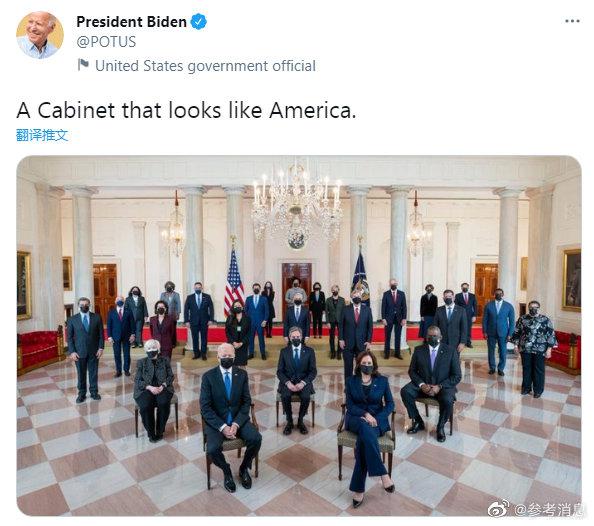Click the 翻译推文 translate tweet link
594x526 pixels.
pyautogui.click(x=42, y=135)
